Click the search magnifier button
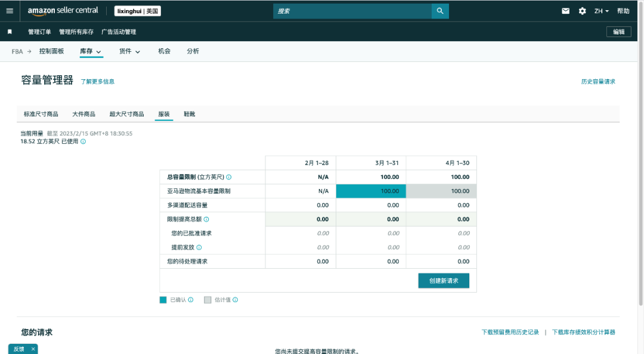 coord(440,11)
